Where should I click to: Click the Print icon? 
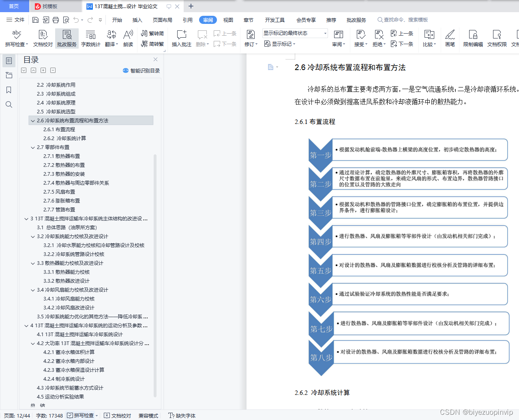click(x=56, y=20)
